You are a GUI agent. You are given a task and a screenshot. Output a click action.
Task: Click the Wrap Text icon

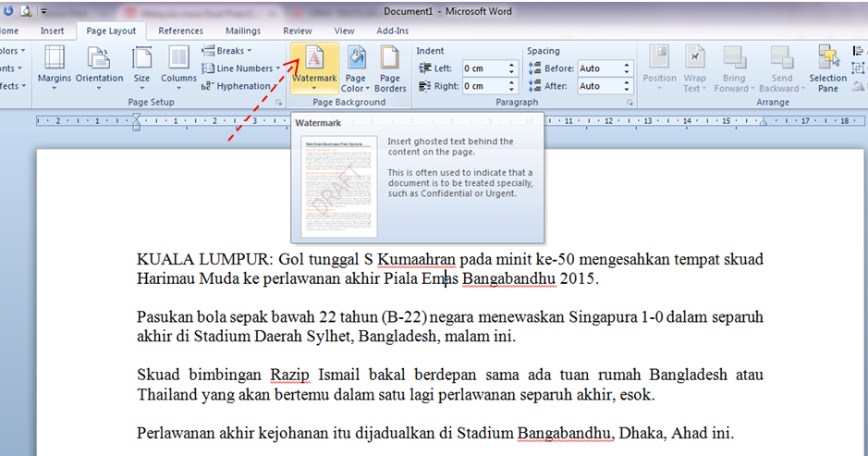click(x=694, y=57)
